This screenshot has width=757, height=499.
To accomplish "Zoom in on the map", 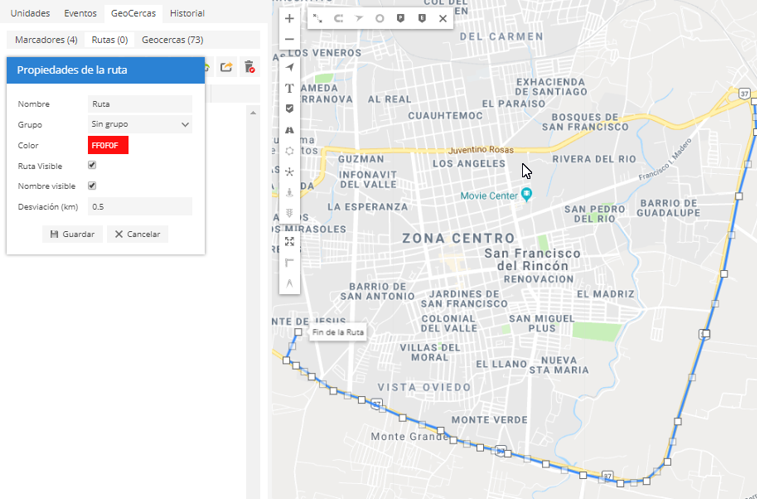I will pos(289,19).
